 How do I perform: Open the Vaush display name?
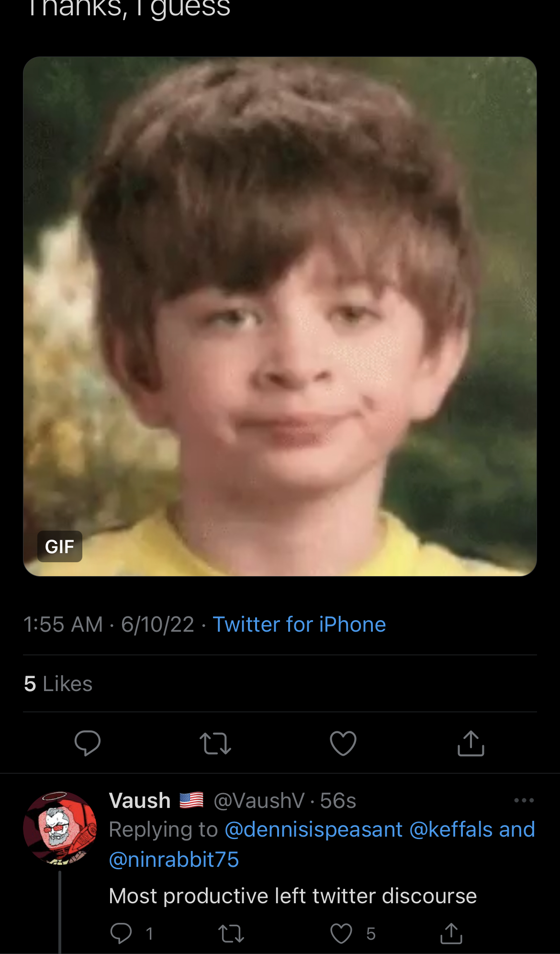point(140,800)
